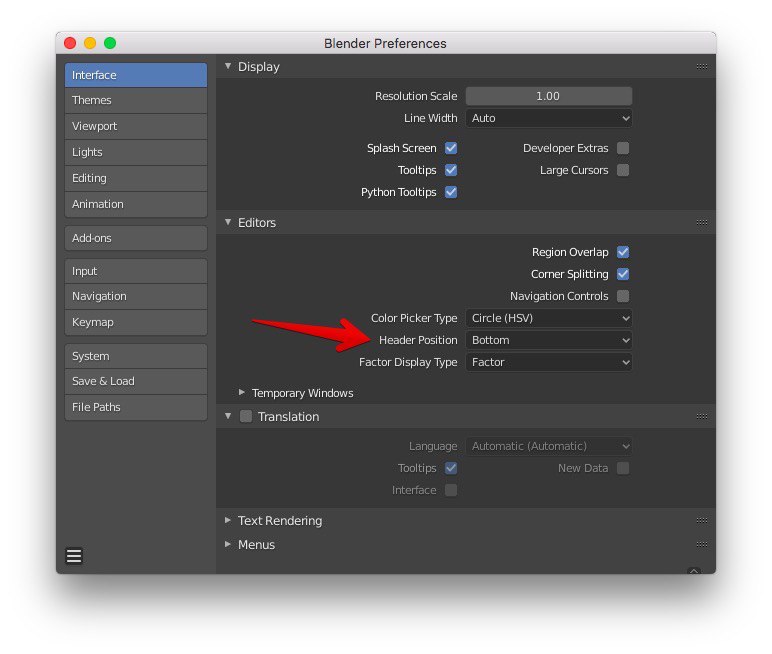
Task: Expand the Menus panel
Action: 228,544
